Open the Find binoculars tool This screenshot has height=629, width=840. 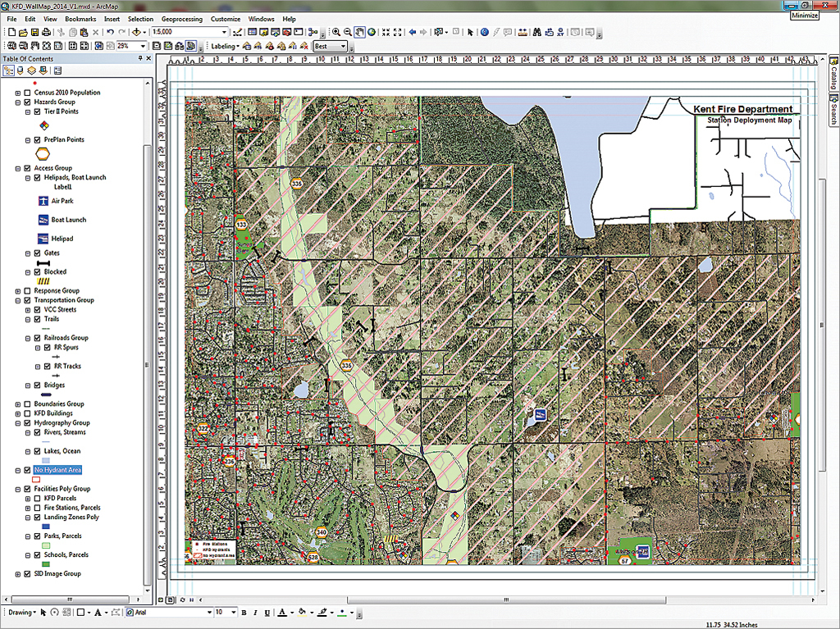536,32
